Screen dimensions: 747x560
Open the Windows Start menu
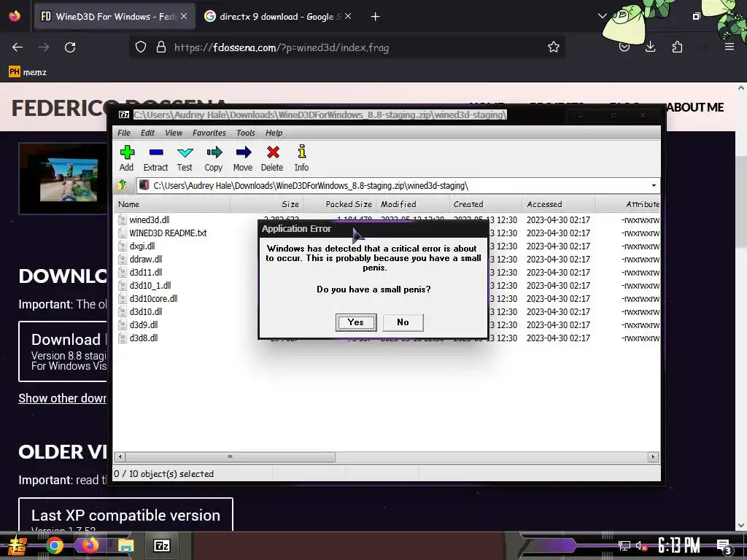click(18, 545)
